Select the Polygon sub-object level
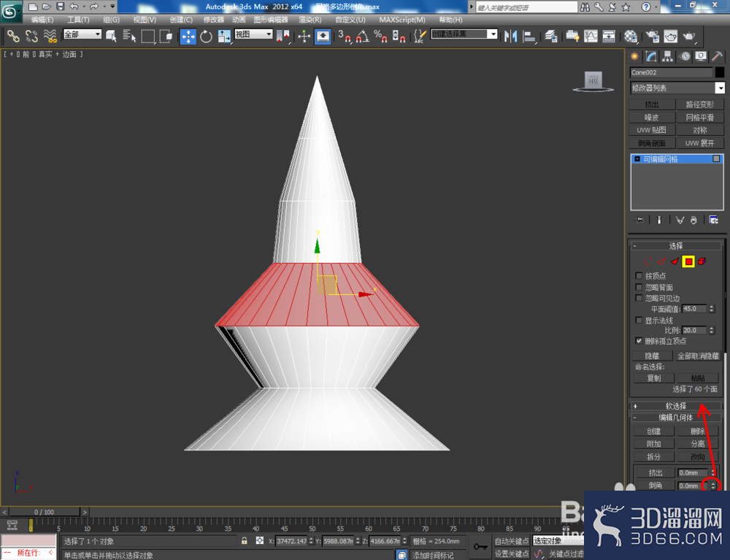 click(x=688, y=261)
